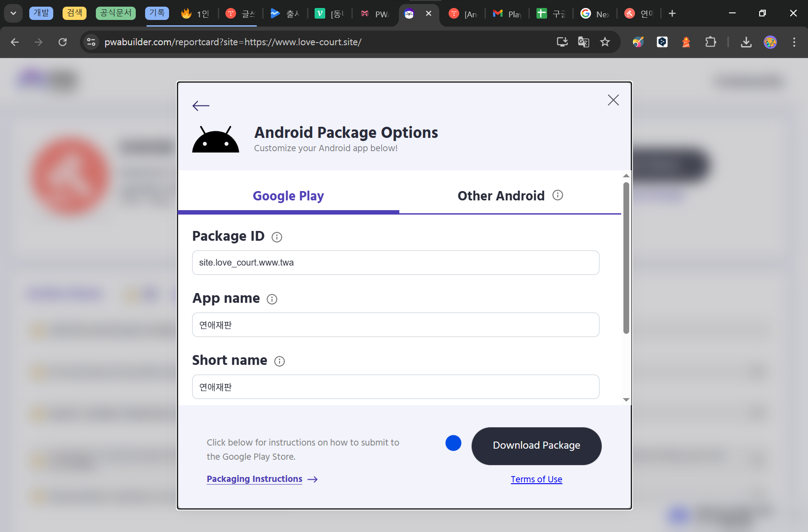Open the Extensions puzzle icon
Viewport: 808px width, 532px height.
pyautogui.click(x=710, y=42)
